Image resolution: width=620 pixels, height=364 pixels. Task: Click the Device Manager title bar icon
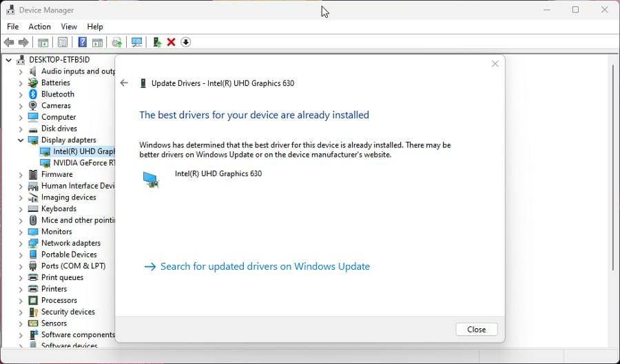tap(10, 10)
